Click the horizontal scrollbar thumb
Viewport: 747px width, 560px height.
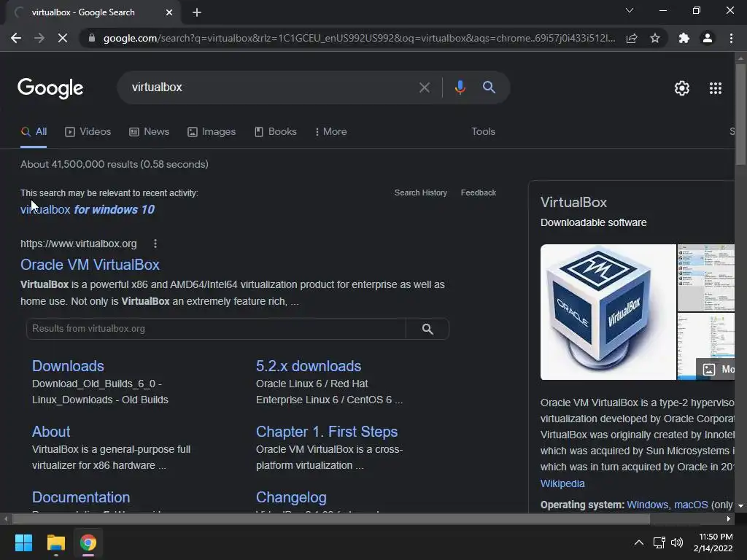330,519
